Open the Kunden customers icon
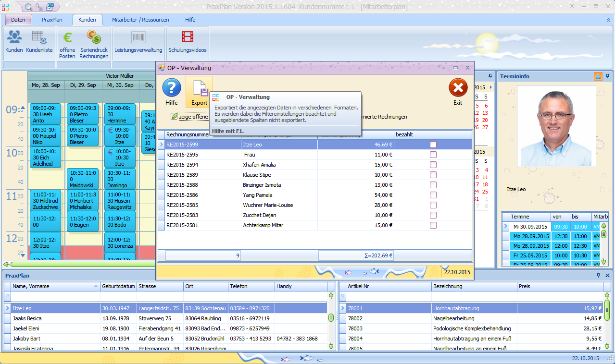The height and width of the screenshot is (364, 615). pos(14,41)
